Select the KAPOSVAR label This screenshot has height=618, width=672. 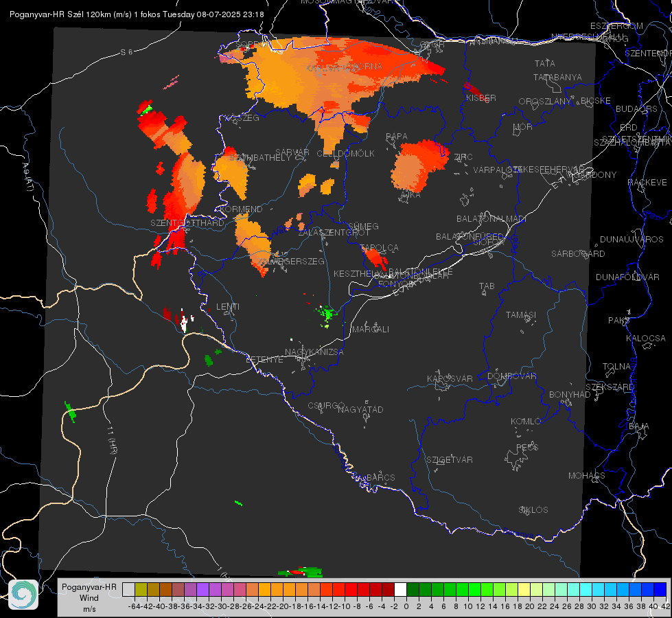450,378
